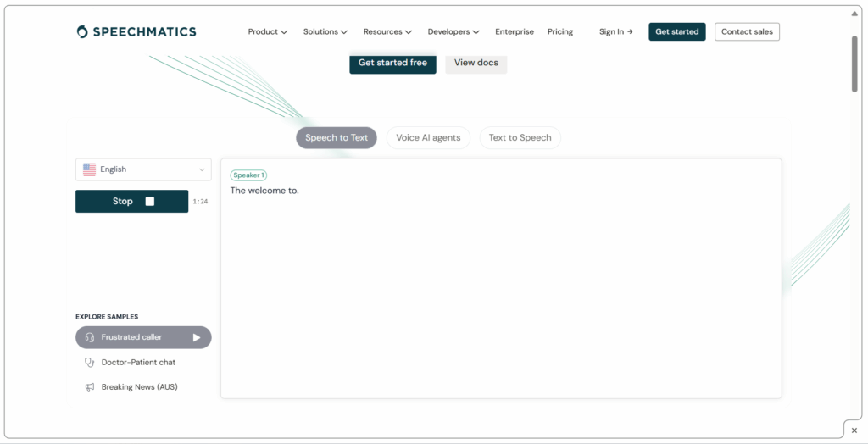Open the English language dropdown
This screenshot has width=868, height=444.
[143, 169]
